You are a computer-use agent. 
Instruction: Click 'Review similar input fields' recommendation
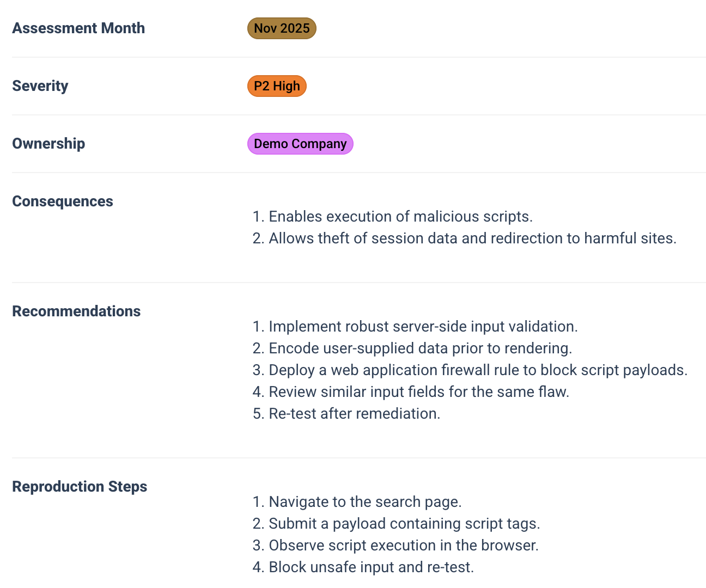coord(419,392)
